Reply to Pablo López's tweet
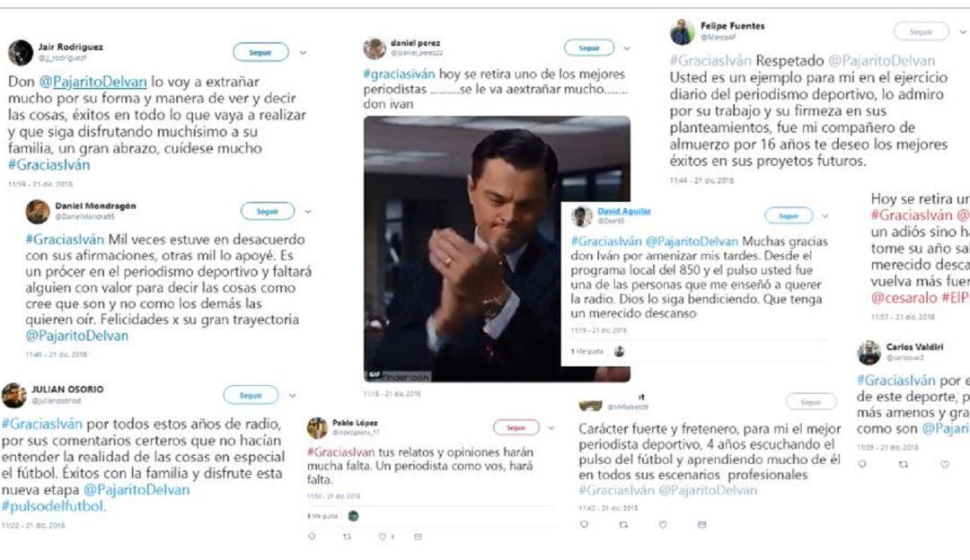 pyautogui.click(x=312, y=537)
